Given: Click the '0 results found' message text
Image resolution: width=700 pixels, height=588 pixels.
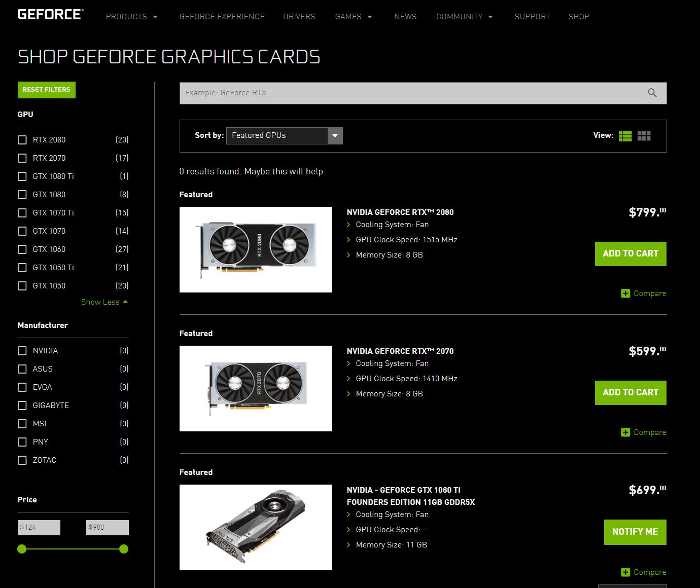Looking at the screenshot, I should click(253, 171).
